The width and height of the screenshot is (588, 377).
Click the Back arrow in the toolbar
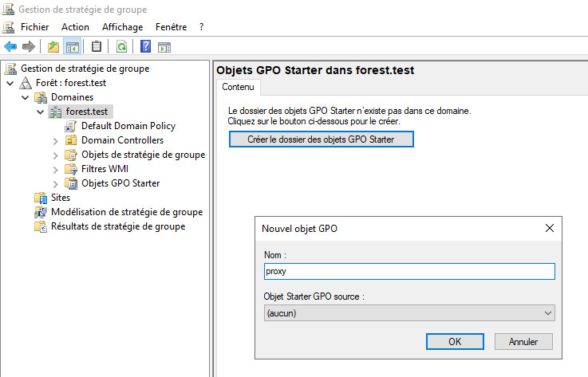click(x=10, y=47)
